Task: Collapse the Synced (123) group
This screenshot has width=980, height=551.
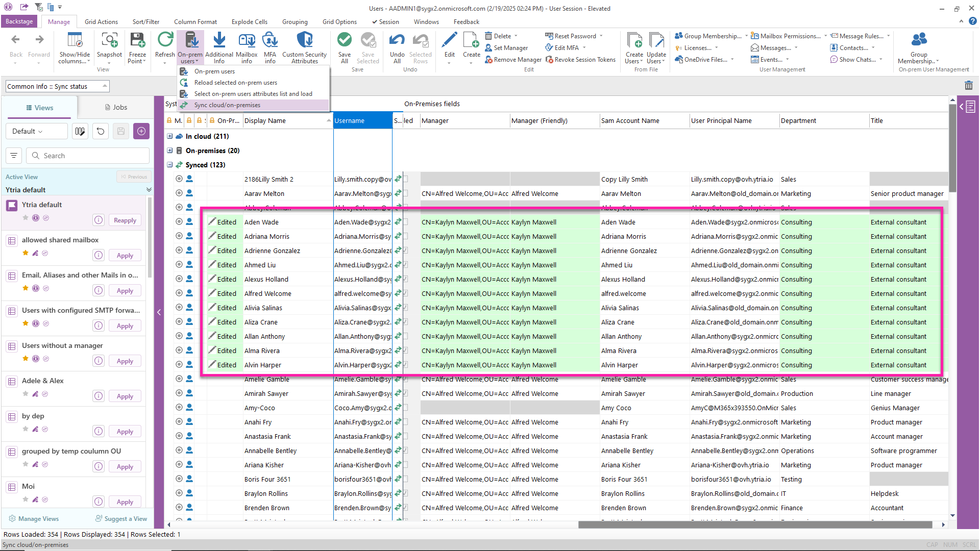Action: pos(170,165)
